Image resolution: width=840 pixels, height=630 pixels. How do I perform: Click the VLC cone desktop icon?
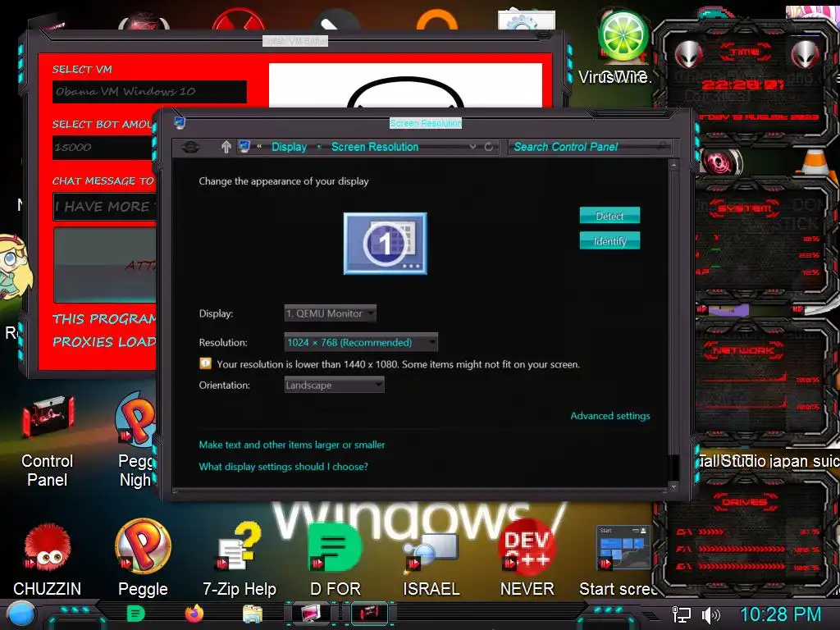(x=815, y=162)
